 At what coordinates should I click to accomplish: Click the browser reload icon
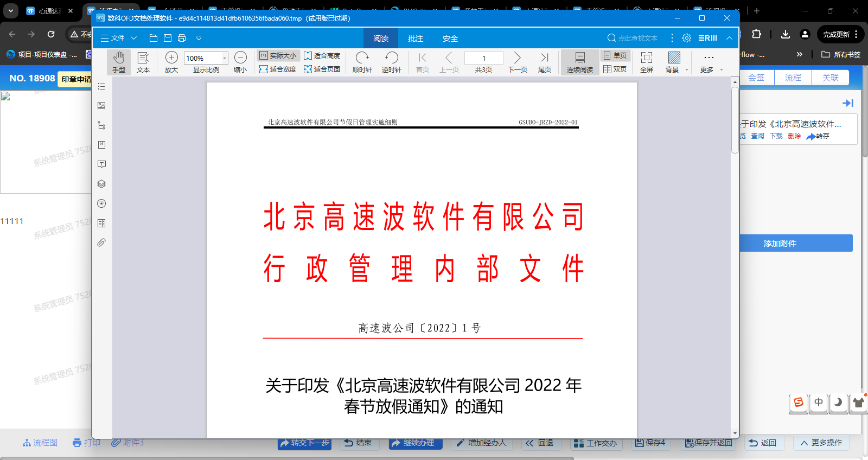coord(51,34)
